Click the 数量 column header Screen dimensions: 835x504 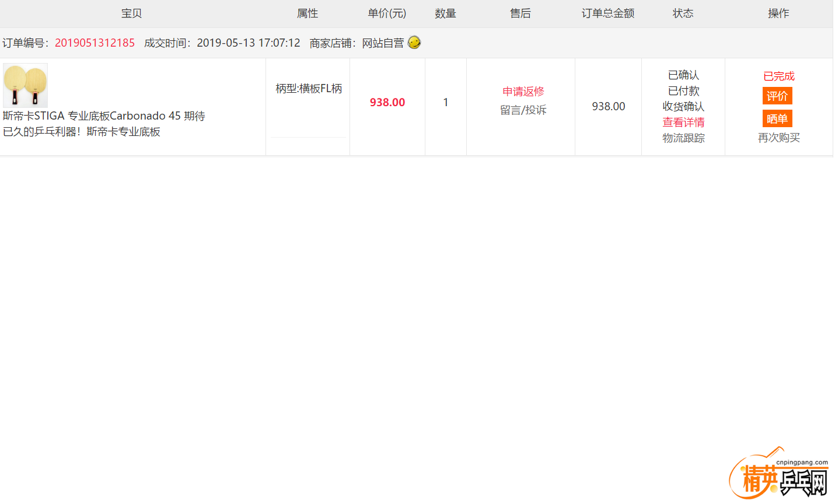[445, 13]
